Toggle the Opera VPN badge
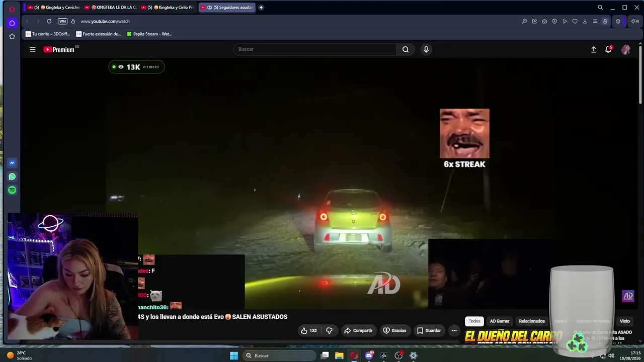The image size is (644, 362). (x=62, y=21)
